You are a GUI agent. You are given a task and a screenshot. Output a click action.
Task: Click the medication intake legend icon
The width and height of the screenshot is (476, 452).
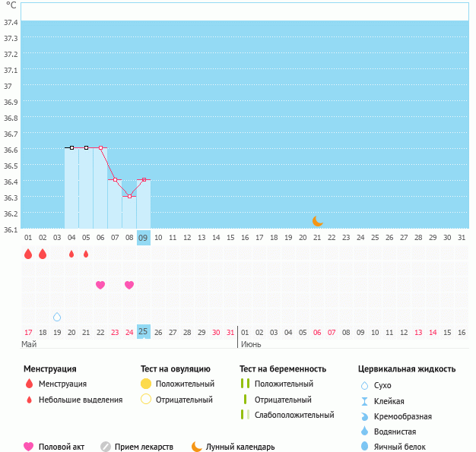tap(106, 447)
